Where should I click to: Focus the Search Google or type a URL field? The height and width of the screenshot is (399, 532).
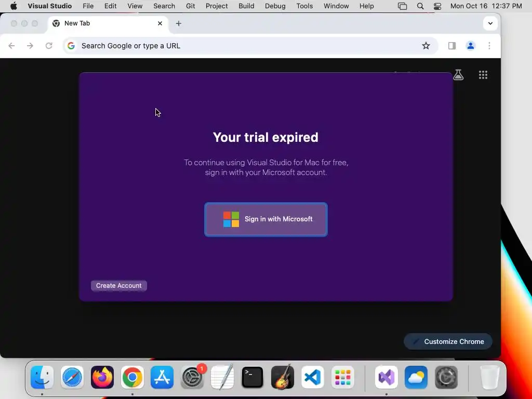point(250,46)
